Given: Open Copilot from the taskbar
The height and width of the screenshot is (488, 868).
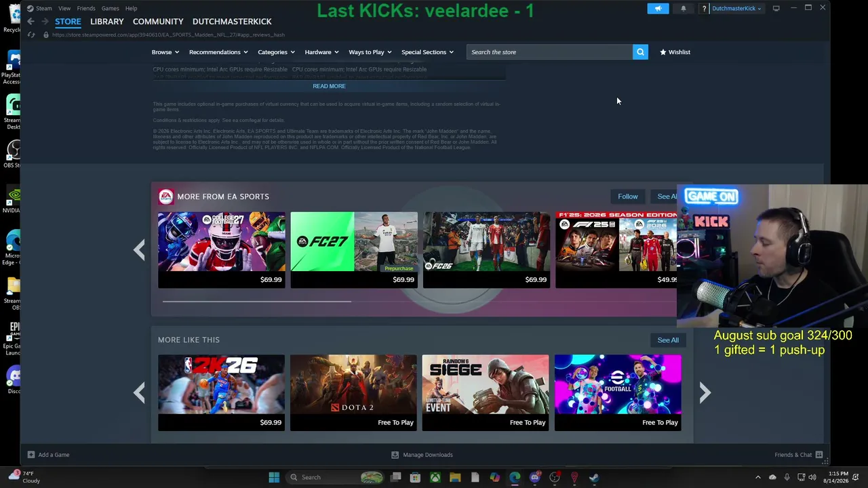Looking at the screenshot, I should pos(495,477).
